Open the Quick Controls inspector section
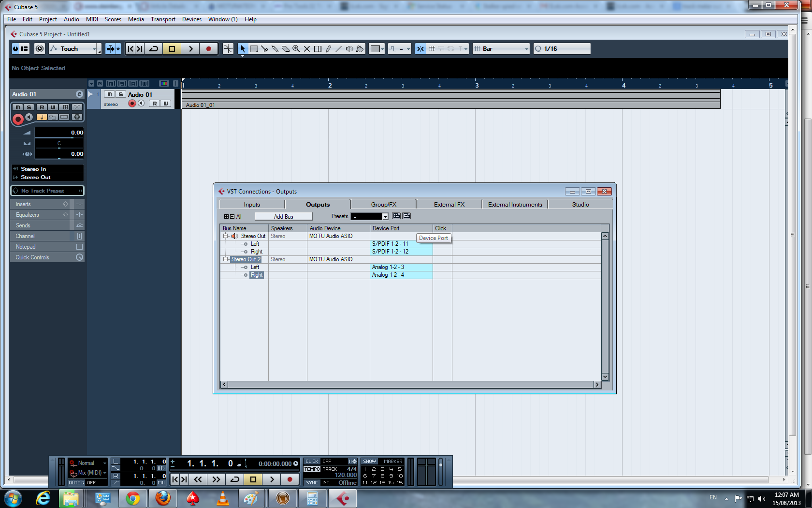 [x=47, y=257]
